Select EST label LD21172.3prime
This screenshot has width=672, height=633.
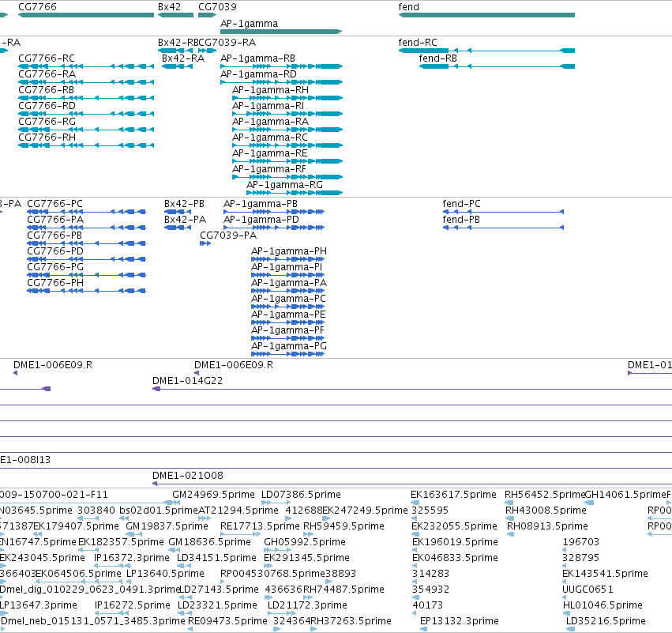point(307,605)
